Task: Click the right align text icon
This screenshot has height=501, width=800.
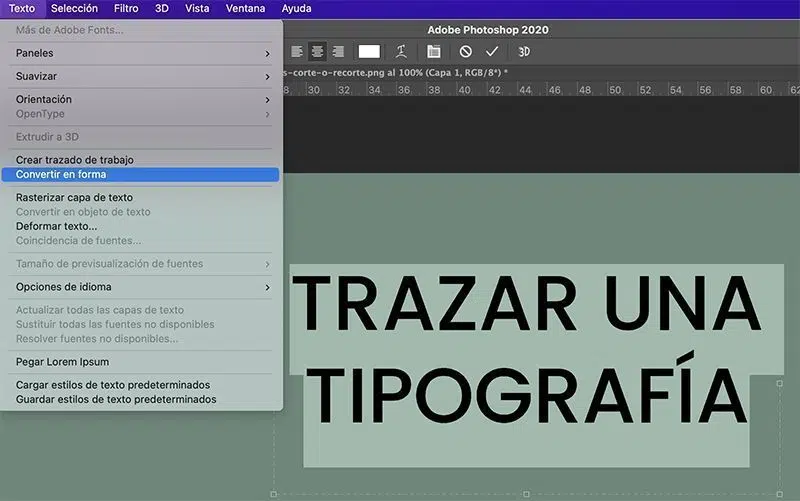Action: click(x=338, y=52)
